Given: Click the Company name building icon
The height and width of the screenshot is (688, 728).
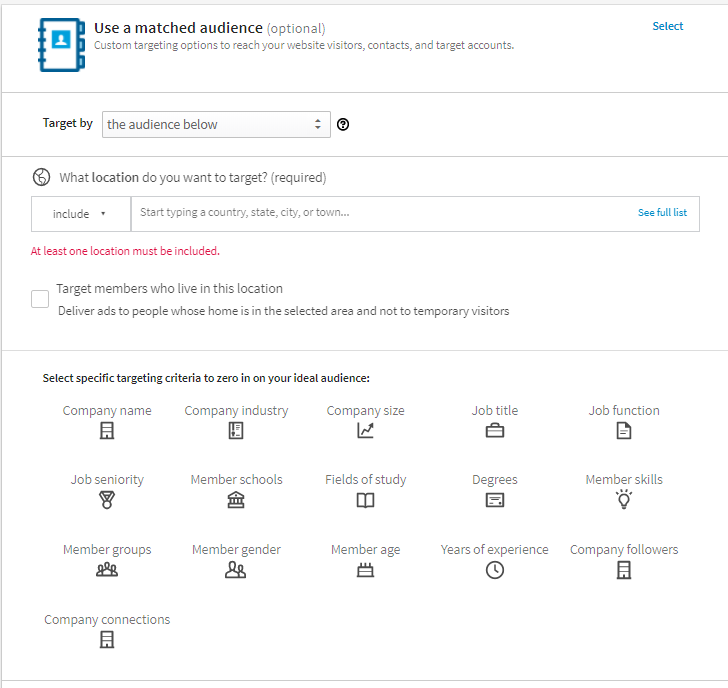Looking at the screenshot, I should tap(107, 431).
